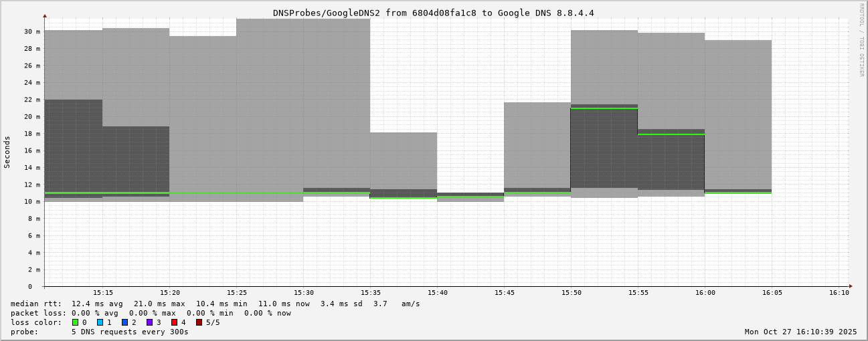Select the 15:50 time axis marker
This screenshot has width=868, height=341.
coord(572,292)
